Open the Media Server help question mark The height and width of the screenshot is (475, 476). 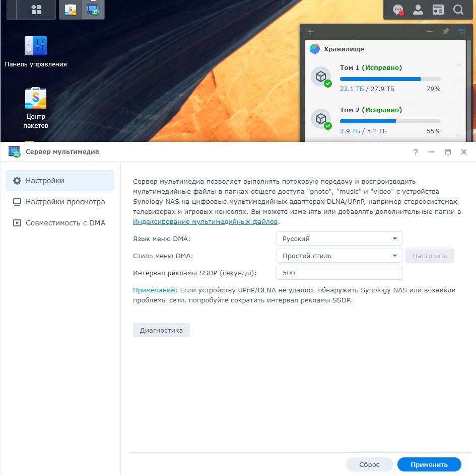416,152
